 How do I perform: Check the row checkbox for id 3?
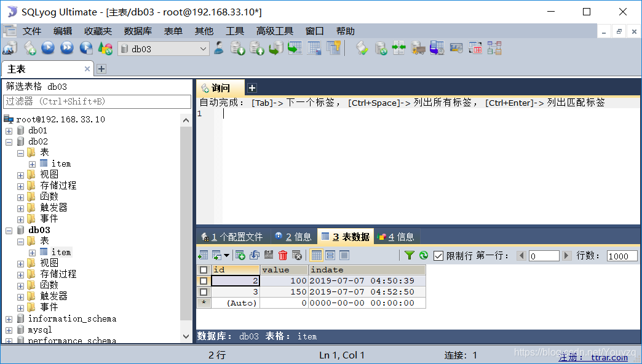pyautogui.click(x=204, y=292)
